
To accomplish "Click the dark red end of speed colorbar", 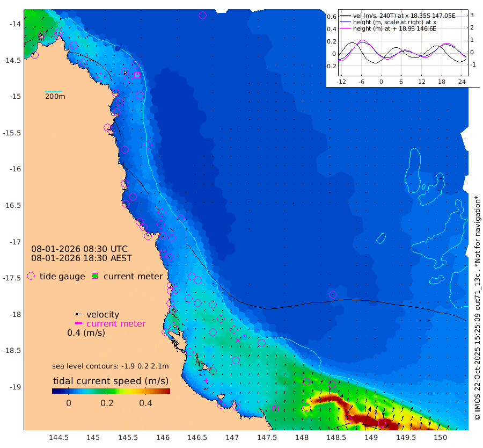I will point(167,391).
